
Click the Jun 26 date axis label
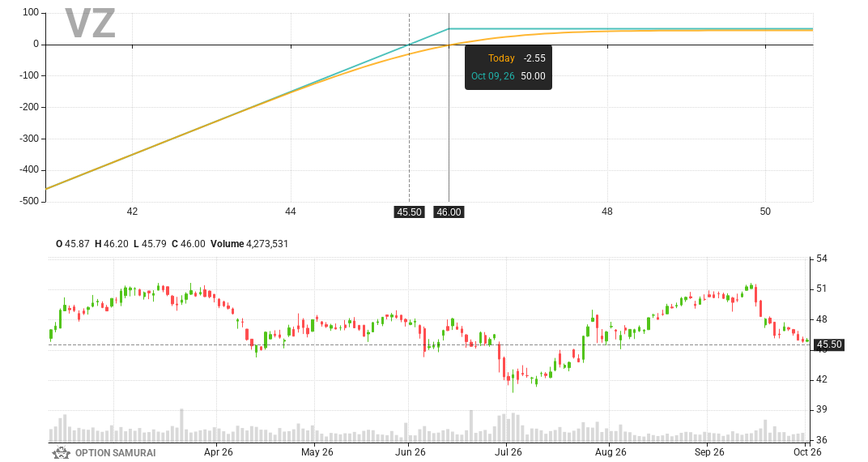pyautogui.click(x=411, y=452)
